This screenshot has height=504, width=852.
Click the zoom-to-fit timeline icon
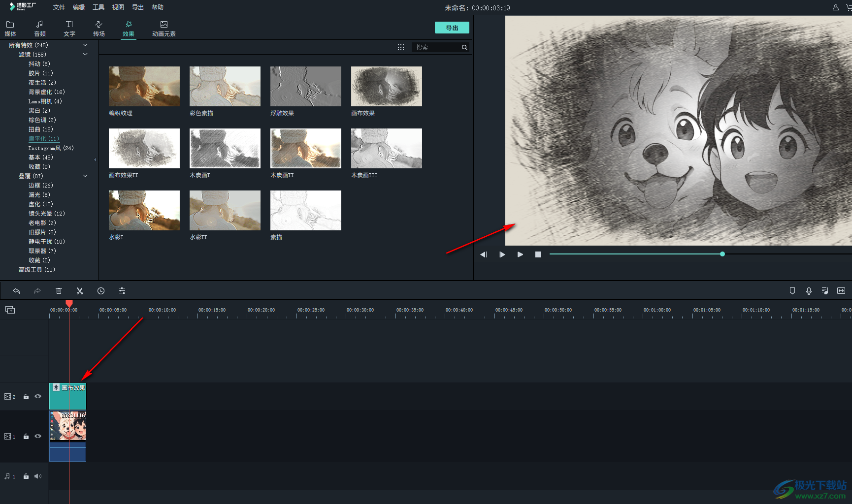click(x=841, y=291)
